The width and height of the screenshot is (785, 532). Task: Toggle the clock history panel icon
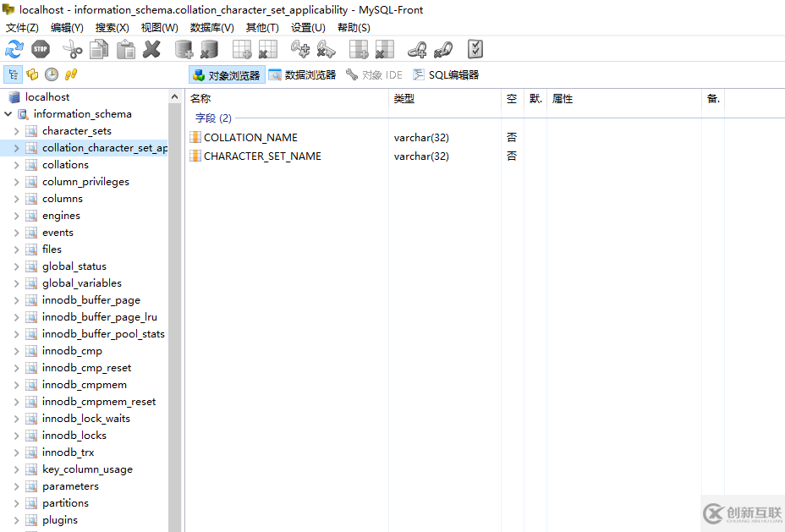point(52,74)
